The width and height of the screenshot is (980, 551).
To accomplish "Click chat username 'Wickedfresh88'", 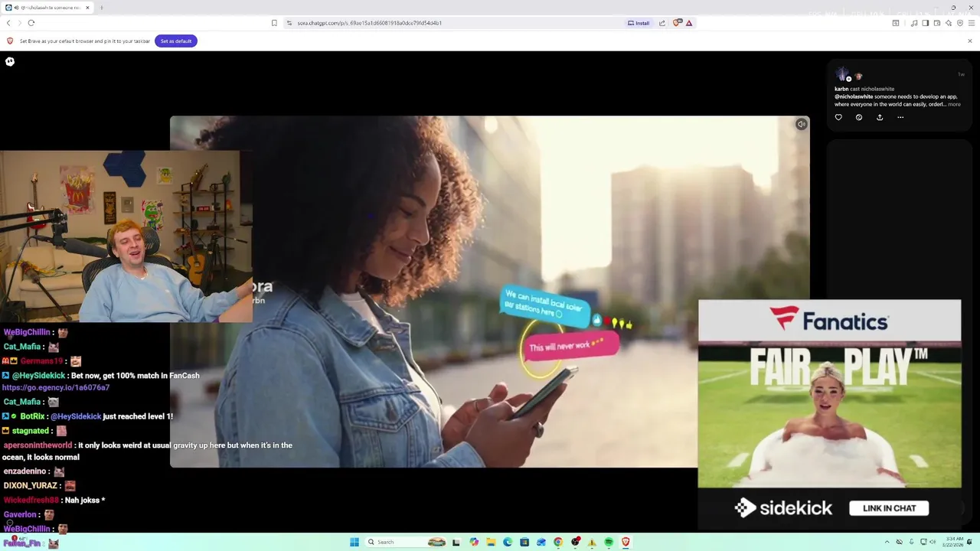I will pos(31,500).
